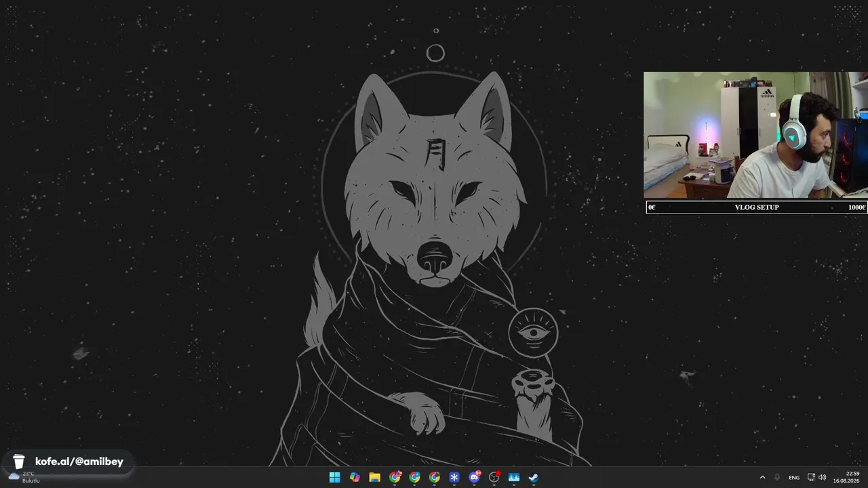Open the Chrome icon beside the asterisk app

(434, 477)
